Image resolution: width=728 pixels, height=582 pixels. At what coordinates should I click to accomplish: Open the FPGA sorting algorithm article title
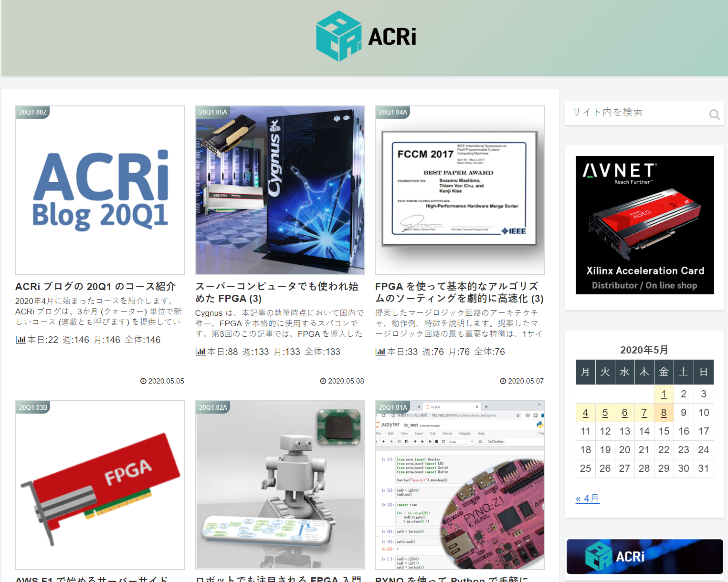pos(459,292)
